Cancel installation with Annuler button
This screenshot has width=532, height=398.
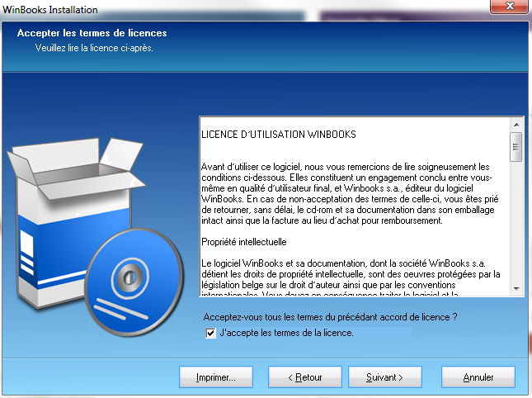(478, 377)
